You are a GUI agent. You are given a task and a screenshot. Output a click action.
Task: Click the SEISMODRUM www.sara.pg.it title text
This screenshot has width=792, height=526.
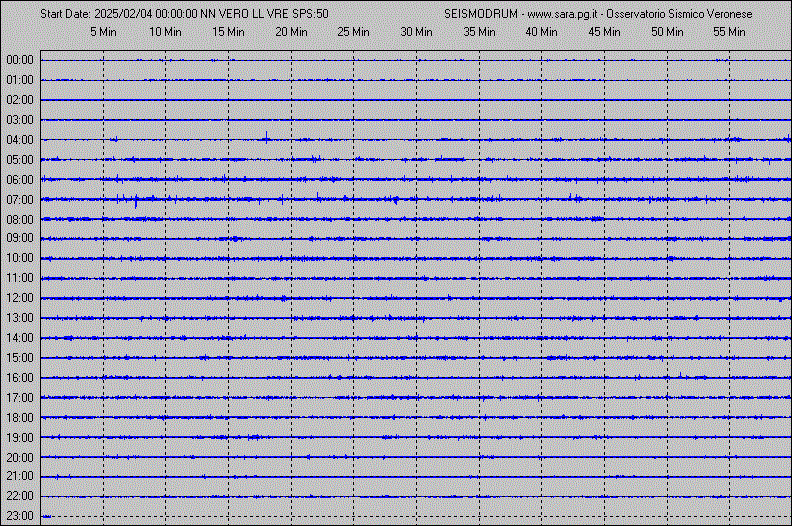tap(598, 14)
